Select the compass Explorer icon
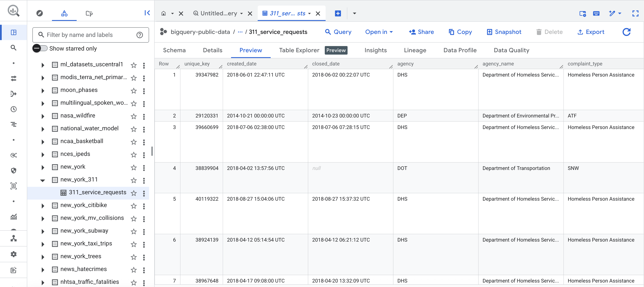644x287 pixels. 39,13
